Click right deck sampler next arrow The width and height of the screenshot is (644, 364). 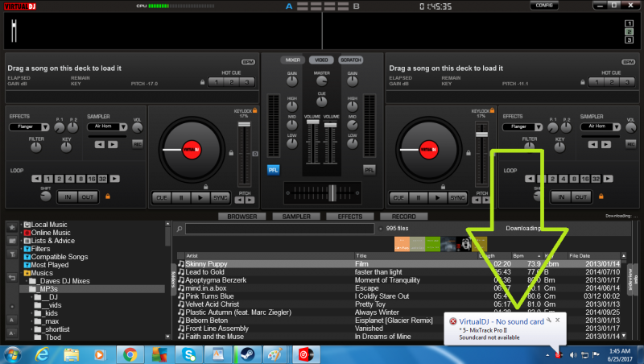point(606,144)
